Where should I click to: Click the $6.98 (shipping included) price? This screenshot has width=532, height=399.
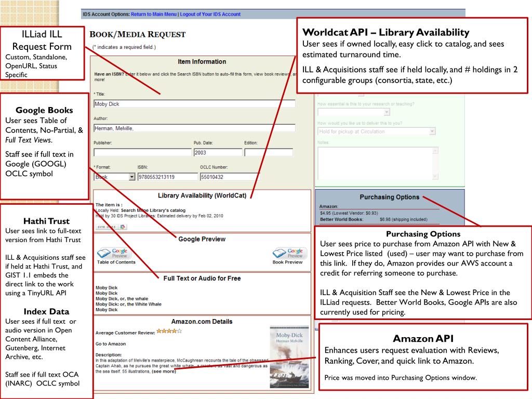tap(403, 220)
